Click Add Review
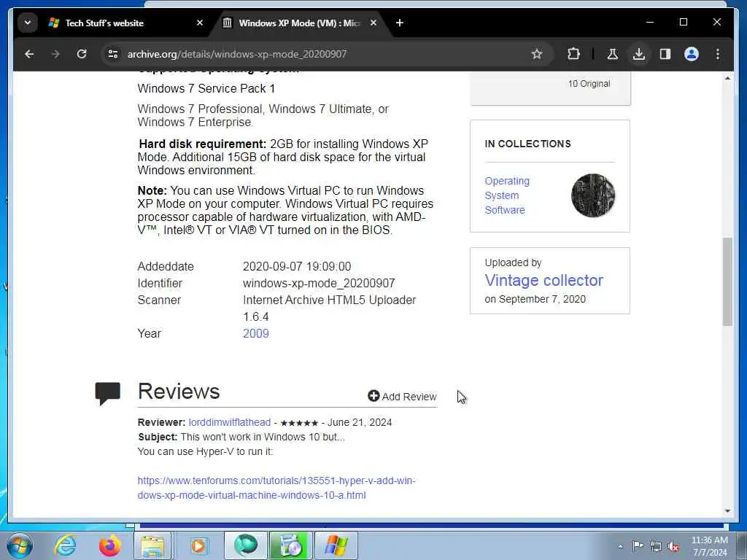The image size is (747, 560). (x=402, y=396)
